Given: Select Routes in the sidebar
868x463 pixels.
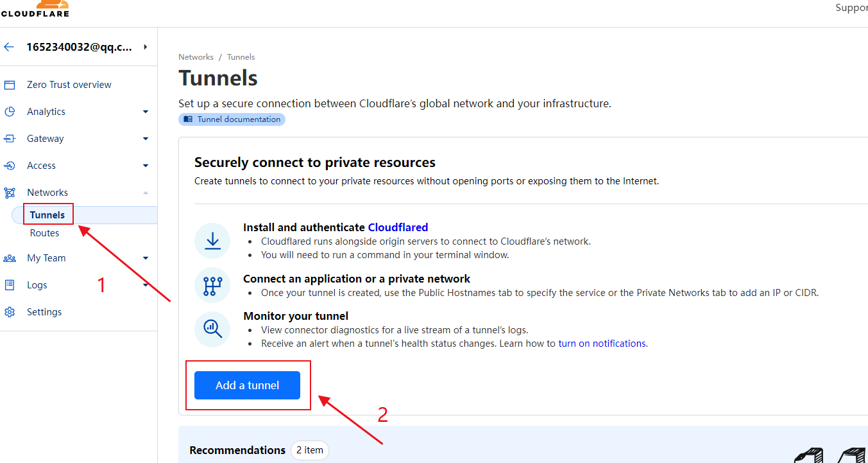Looking at the screenshot, I should pyautogui.click(x=45, y=233).
